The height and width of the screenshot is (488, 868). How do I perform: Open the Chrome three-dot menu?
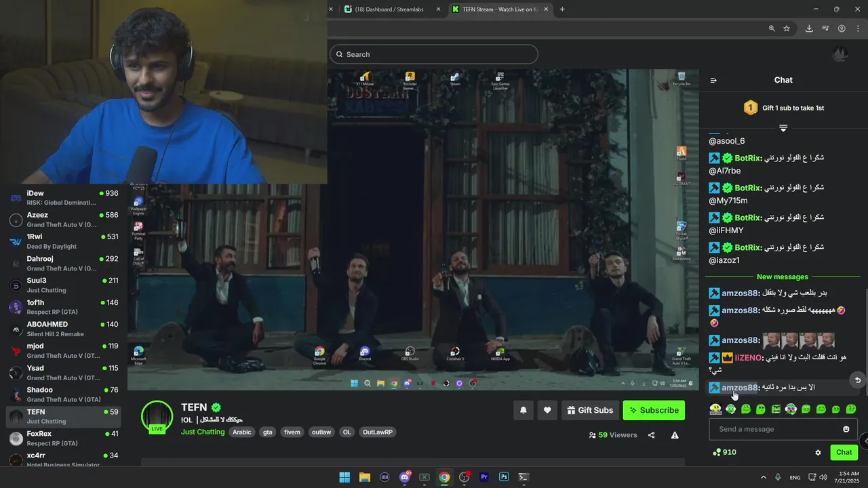pyautogui.click(x=857, y=28)
